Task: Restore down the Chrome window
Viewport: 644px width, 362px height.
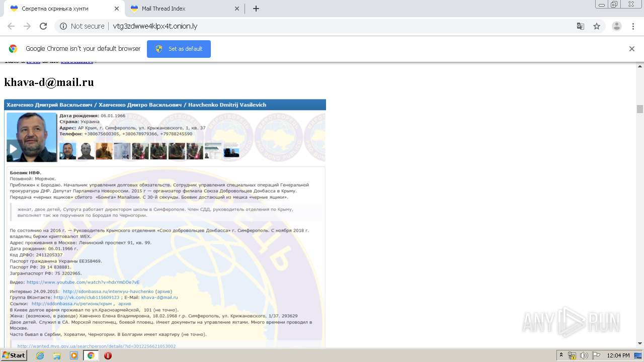Action: click(614, 4)
